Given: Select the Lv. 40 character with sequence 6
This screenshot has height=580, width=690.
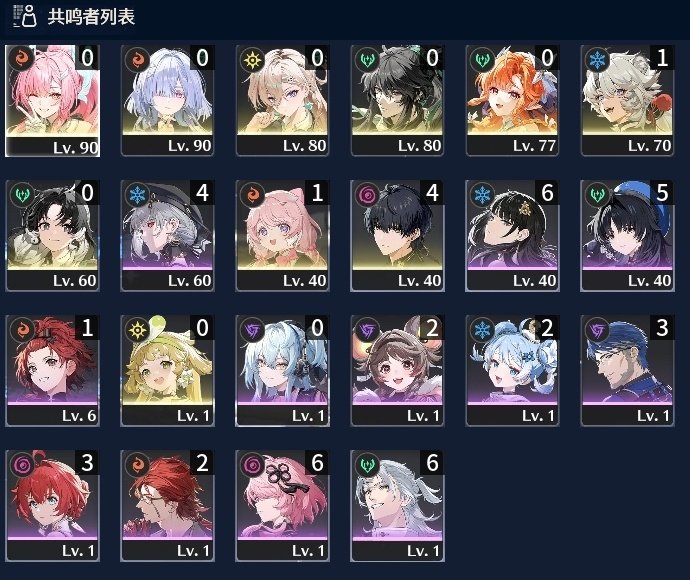Looking at the screenshot, I should (x=513, y=236).
